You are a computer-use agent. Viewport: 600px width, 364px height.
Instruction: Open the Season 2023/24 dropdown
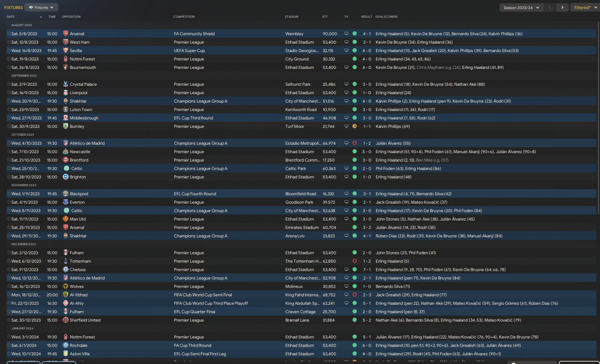[x=521, y=7]
